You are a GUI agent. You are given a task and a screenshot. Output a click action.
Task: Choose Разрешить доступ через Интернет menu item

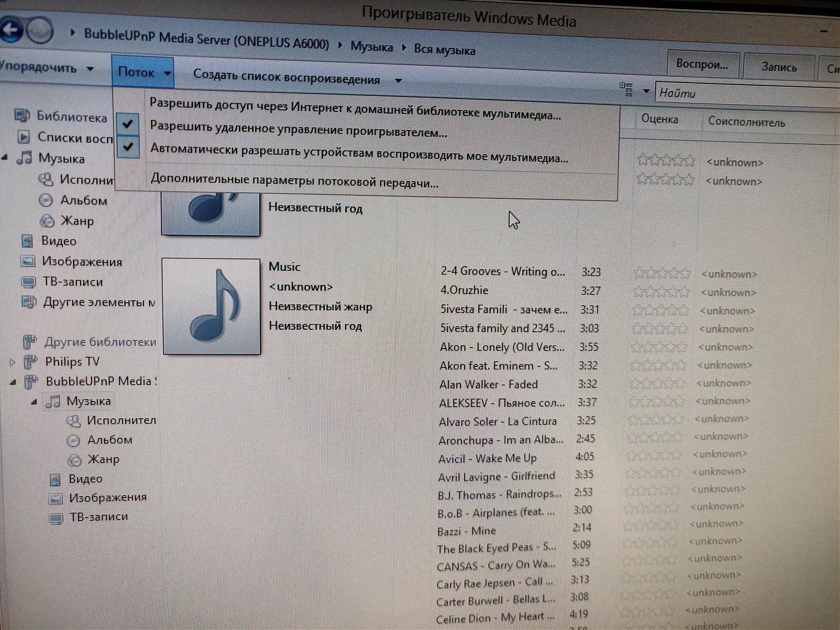coord(355,109)
